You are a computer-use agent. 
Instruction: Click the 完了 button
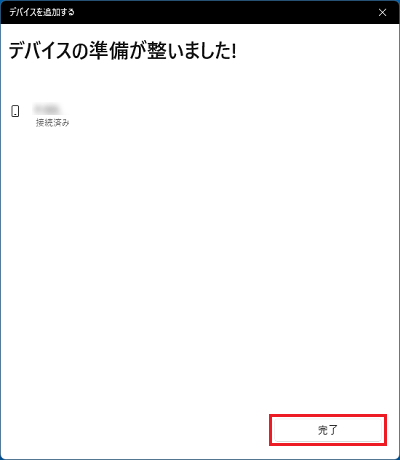328,430
